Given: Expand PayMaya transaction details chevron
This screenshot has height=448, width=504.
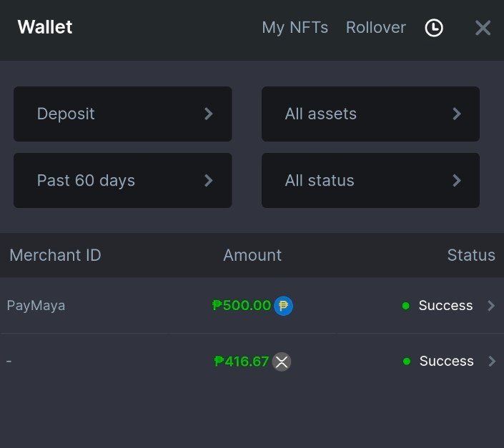Looking at the screenshot, I should click(x=491, y=306).
